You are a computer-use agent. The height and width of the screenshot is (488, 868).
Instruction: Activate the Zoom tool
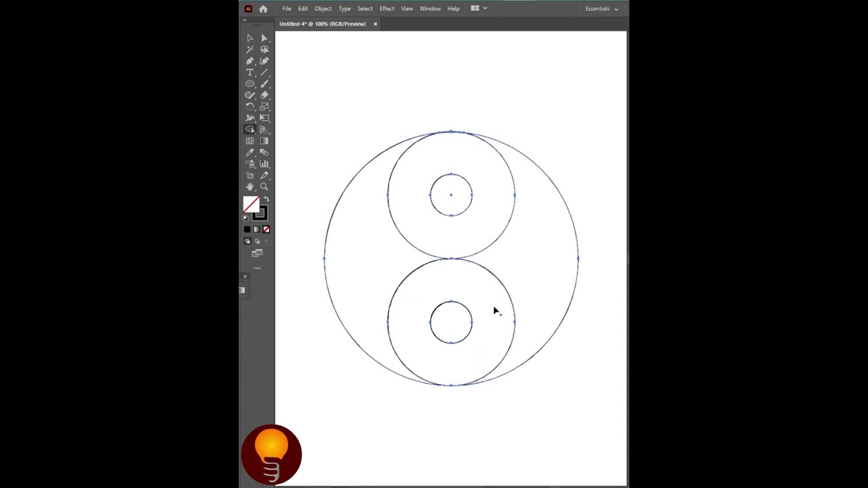pos(264,187)
